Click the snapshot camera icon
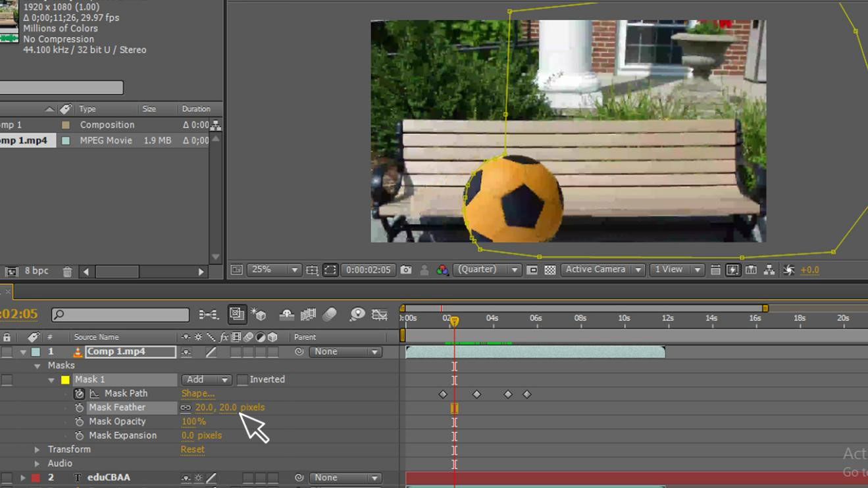Image resolution: width=868 pixels, height=488 pixels. pyautogui.click(x=406, y=270)
